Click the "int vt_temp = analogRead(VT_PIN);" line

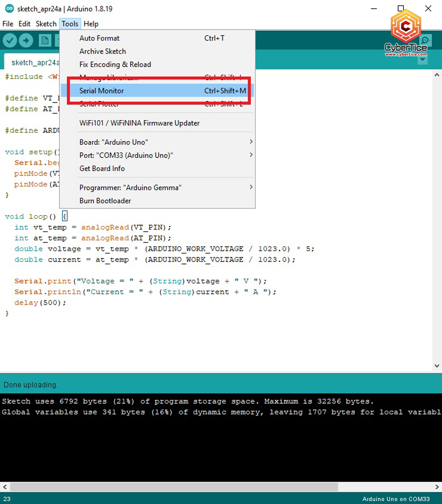[x=93, y=227]
